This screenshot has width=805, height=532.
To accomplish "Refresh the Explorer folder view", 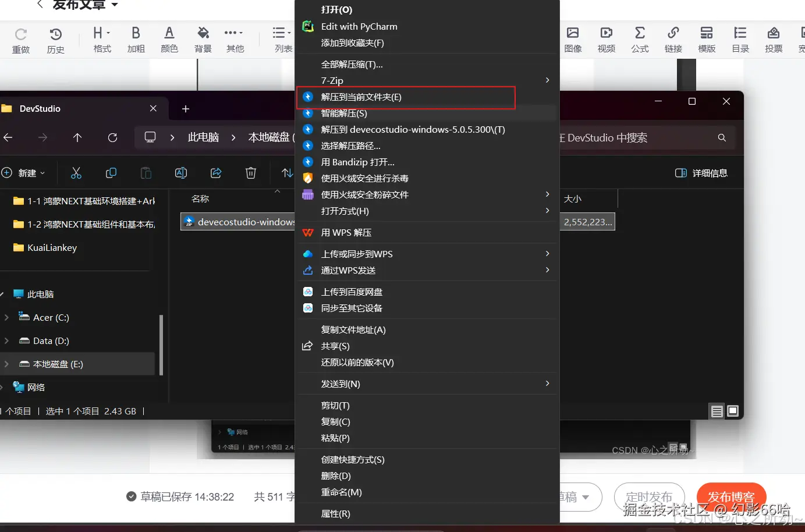I will (112, 137).
